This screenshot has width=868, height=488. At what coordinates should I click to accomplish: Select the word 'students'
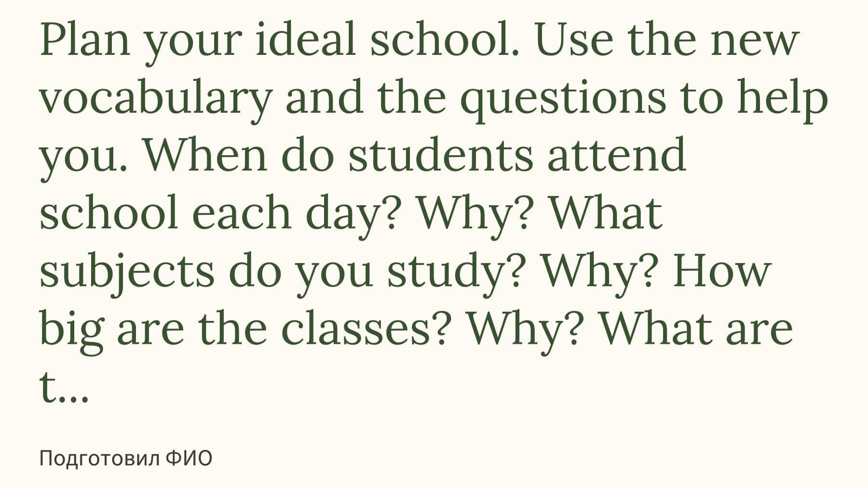pos(441,155)
